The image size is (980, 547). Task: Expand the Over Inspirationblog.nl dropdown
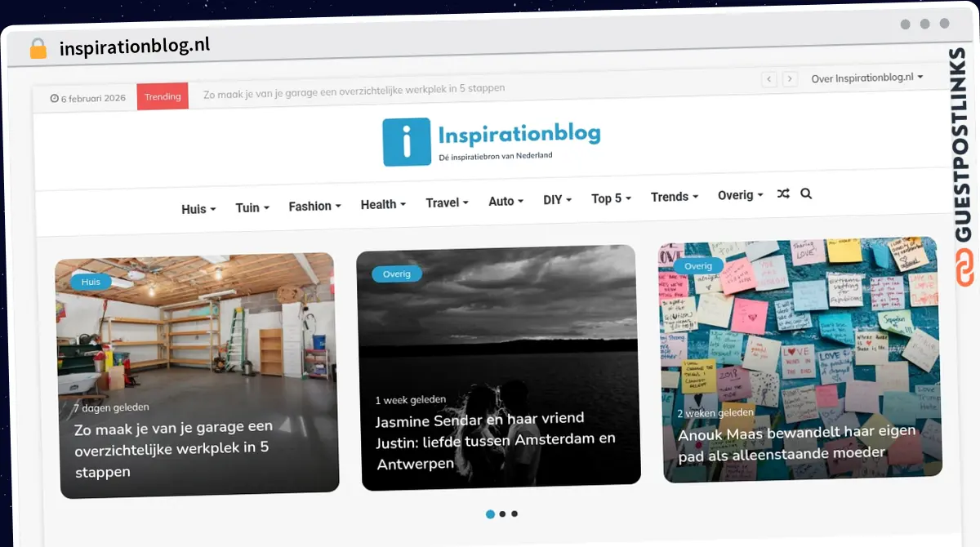(x=866, y=78)
